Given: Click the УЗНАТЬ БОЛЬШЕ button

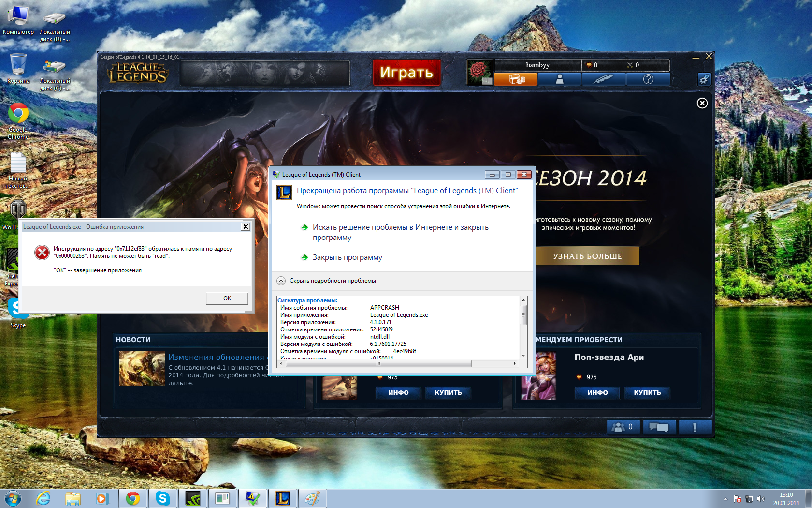Looking at the screenshot, I should (x=588, y=256).
